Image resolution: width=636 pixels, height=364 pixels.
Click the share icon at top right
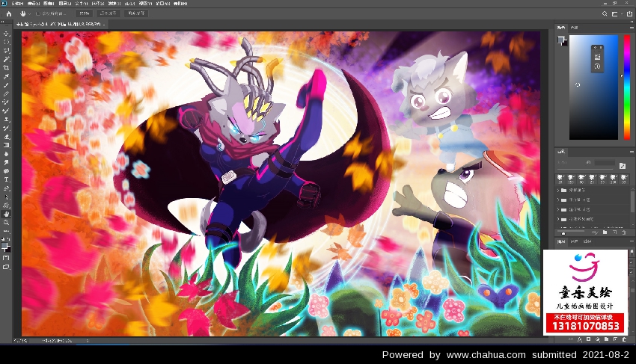pyautogui.click(x=629, y=13)
